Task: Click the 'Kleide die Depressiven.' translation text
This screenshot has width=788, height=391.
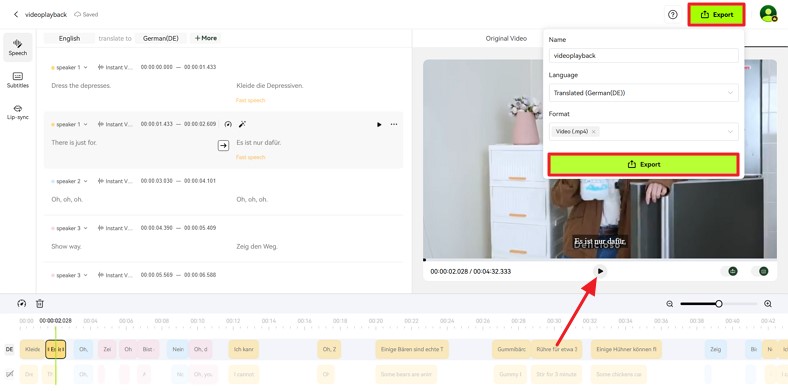Action: click(x=270, y=86)
